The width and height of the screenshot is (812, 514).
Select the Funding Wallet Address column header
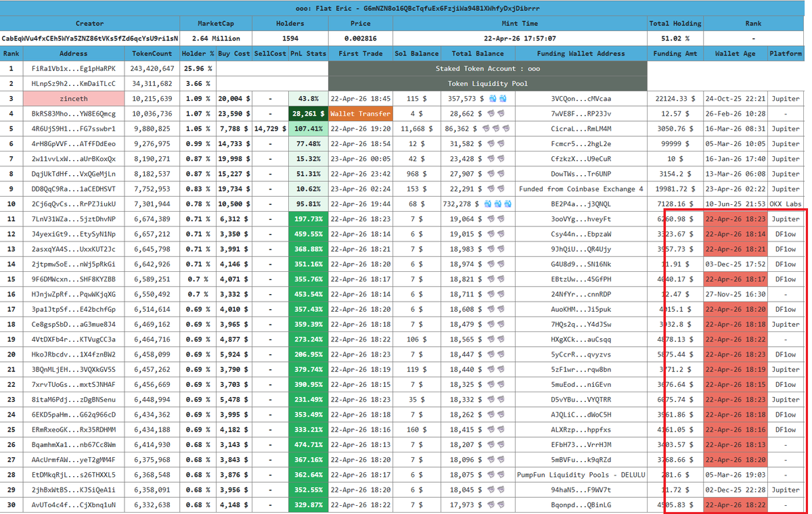coord(581,53)
